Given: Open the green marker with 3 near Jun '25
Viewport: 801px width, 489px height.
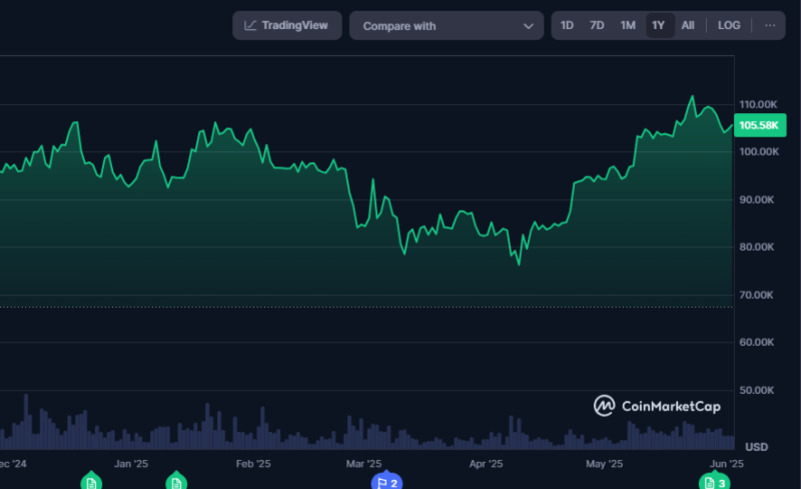Looking at the screenshot, I should 713,483.
